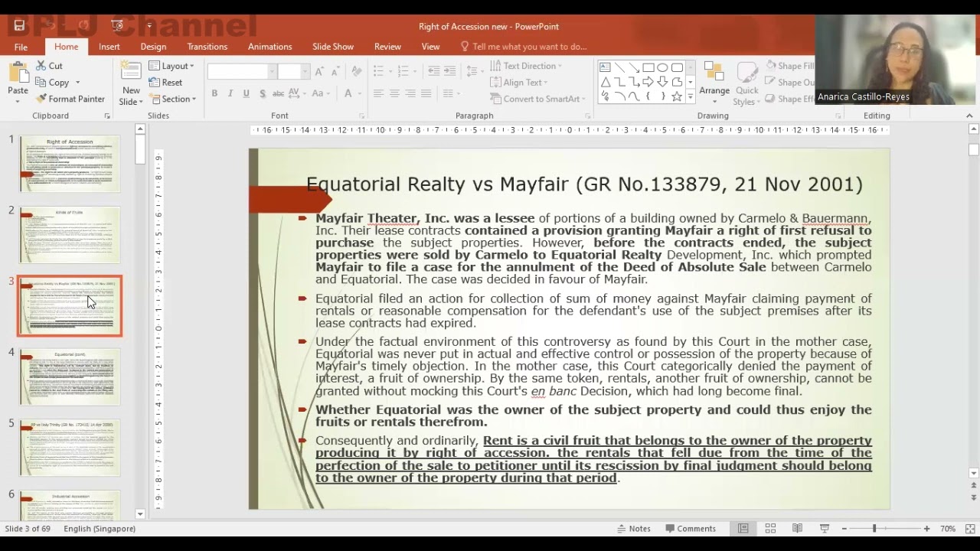The height and width of the screenshot is (551, 980).
Task: Activate the Format Painter brush
Action: (x=70, y=99)
